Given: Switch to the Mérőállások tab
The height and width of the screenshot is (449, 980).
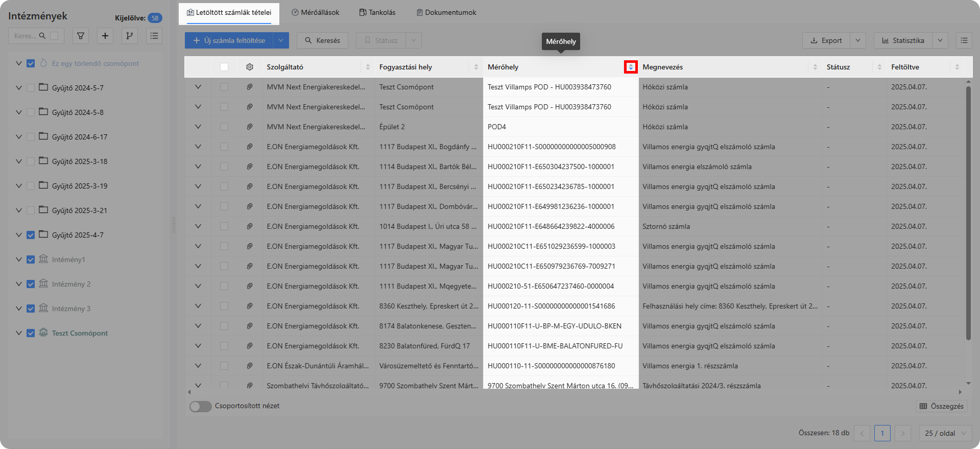Looking at the screenshot, I should 315,12.
